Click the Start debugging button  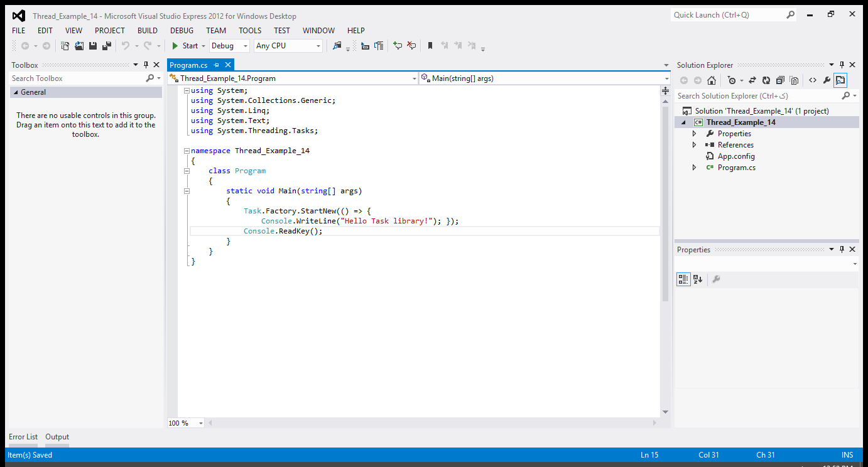[x=185, y=46]
